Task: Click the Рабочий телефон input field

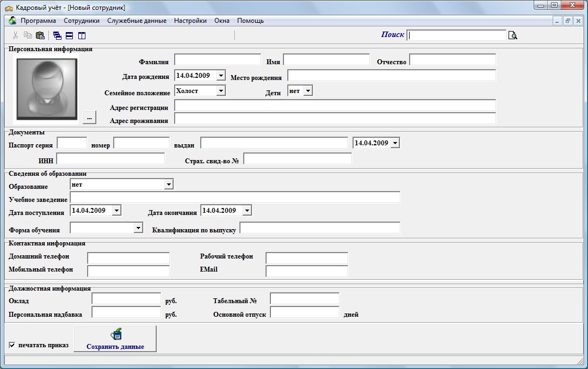Action: (307, 258)
